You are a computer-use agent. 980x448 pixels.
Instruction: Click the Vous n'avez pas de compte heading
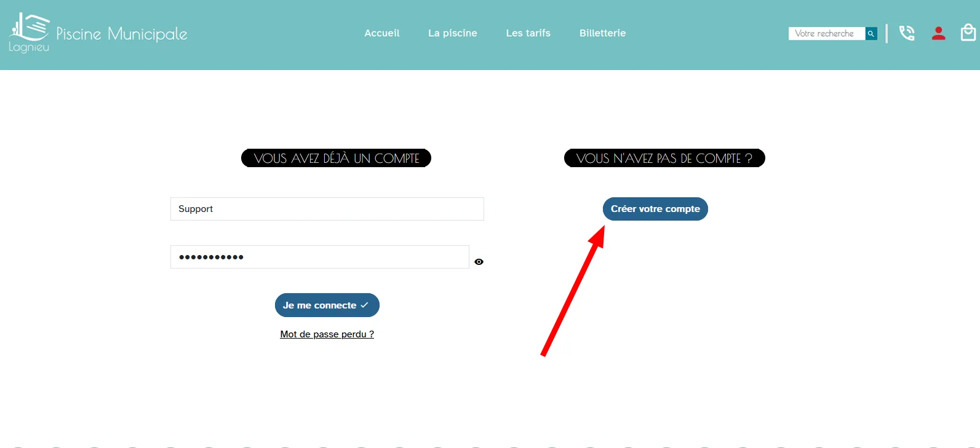pos(664,158)
